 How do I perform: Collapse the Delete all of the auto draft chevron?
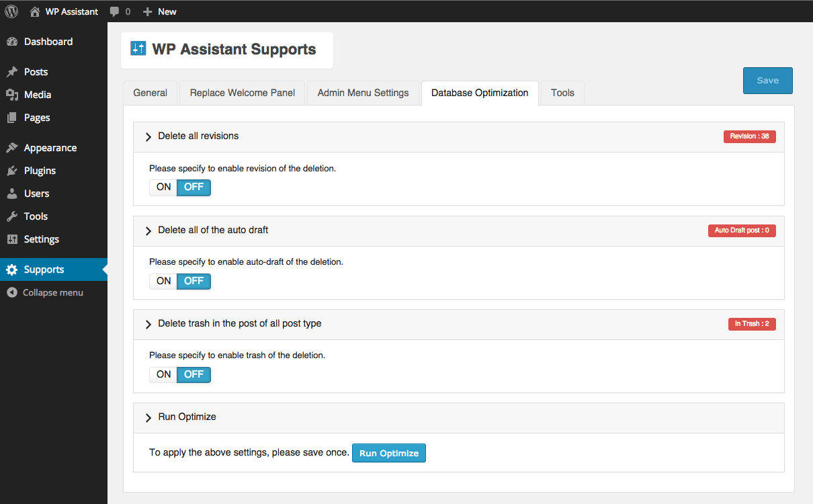148,230
